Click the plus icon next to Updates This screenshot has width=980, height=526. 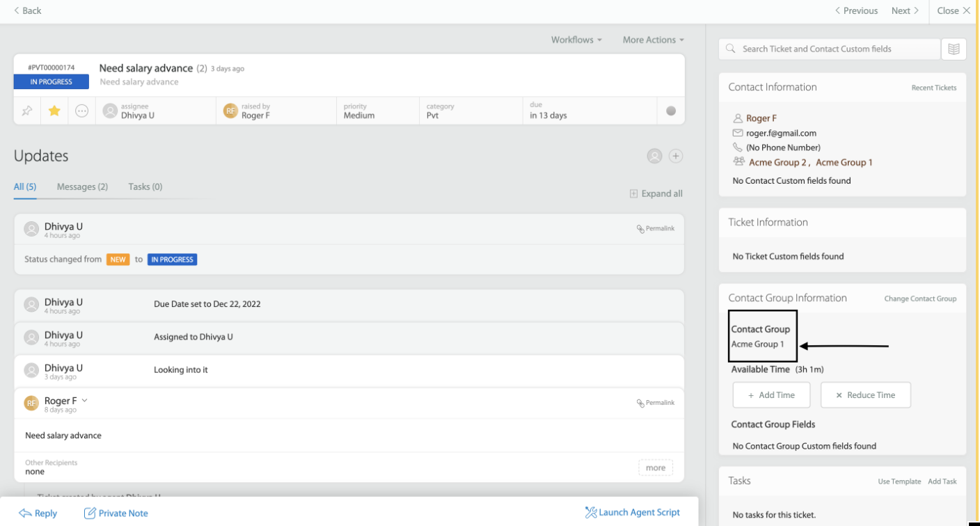[x=675, y=157]
